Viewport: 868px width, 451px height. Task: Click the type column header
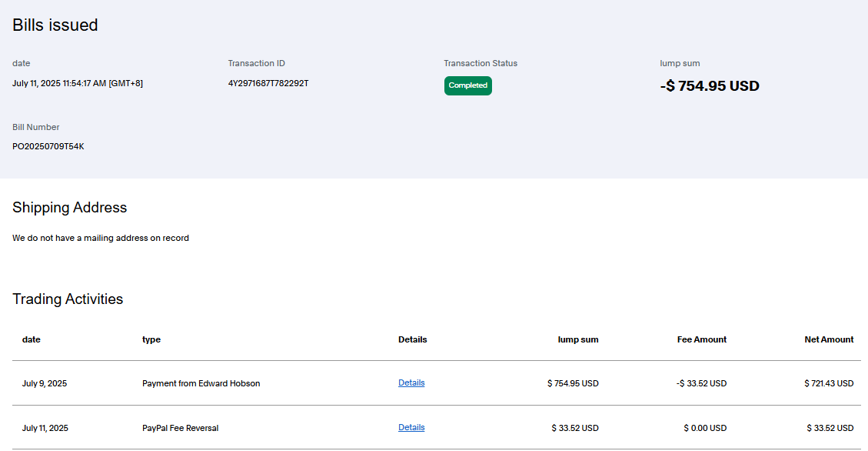(x=151, y=339)
